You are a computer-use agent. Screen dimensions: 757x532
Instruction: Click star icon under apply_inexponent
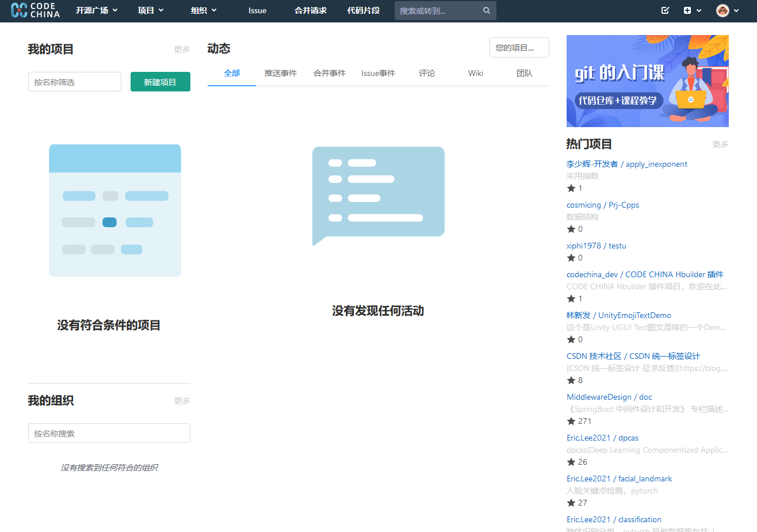[571, 189]
